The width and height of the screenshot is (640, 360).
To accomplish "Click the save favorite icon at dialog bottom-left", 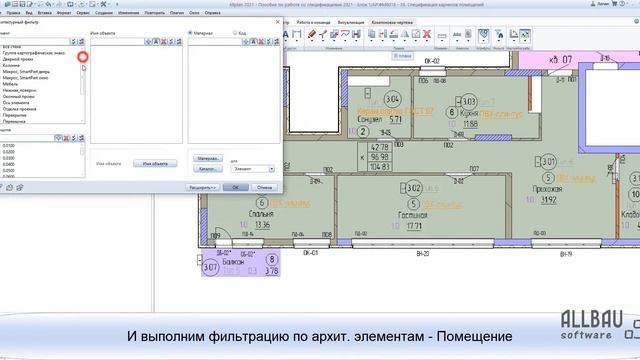I will tap(20, 187).
